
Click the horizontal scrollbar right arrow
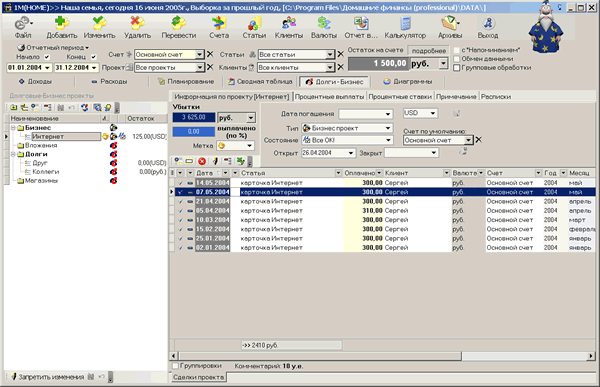point(591,356)
